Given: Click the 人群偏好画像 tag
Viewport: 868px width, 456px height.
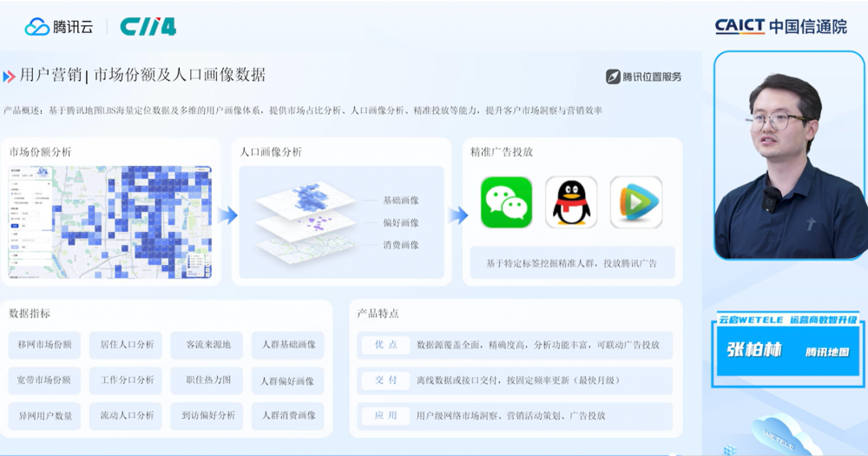Looking at the screenshot, I should click(288, 380).
